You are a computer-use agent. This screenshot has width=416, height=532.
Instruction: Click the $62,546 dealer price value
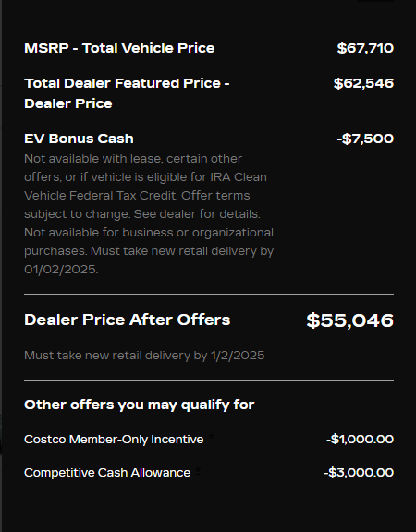363,83
